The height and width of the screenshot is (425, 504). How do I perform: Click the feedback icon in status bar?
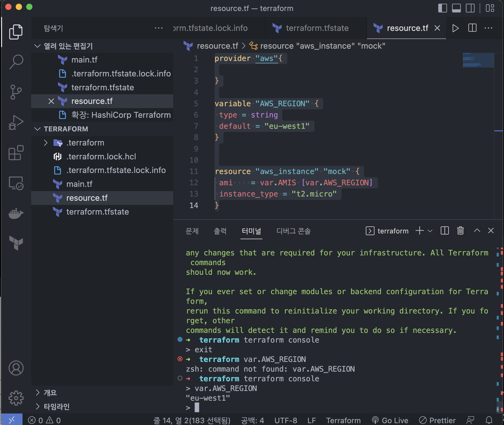coord(470,420)
